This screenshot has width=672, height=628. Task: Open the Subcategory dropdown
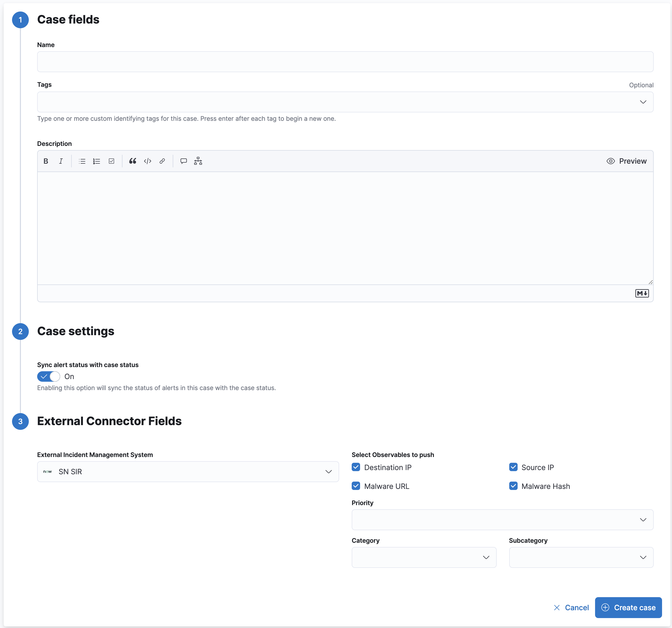pyautogui.click(x=581, y=557)
